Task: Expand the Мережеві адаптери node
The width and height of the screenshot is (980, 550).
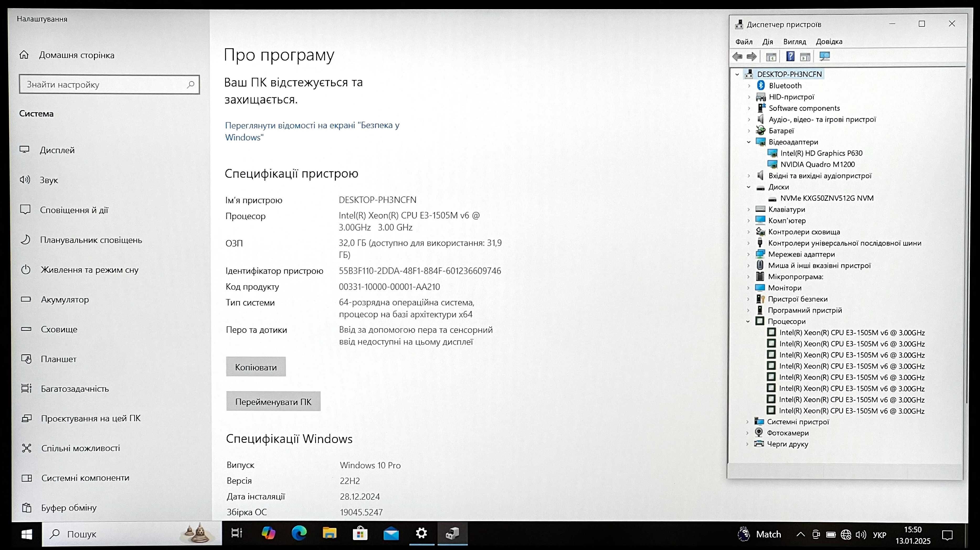Action: tap(748, 254)
